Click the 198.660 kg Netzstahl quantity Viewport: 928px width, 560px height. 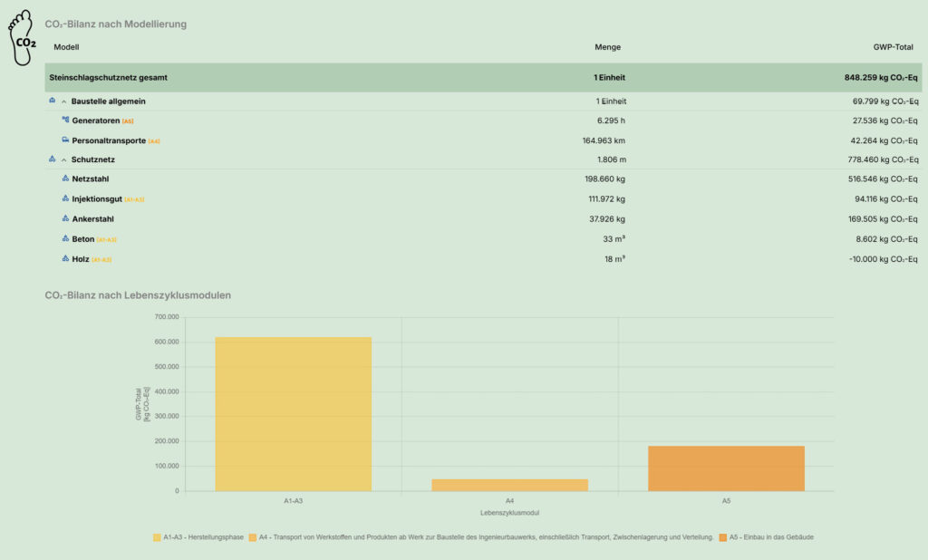604,179
